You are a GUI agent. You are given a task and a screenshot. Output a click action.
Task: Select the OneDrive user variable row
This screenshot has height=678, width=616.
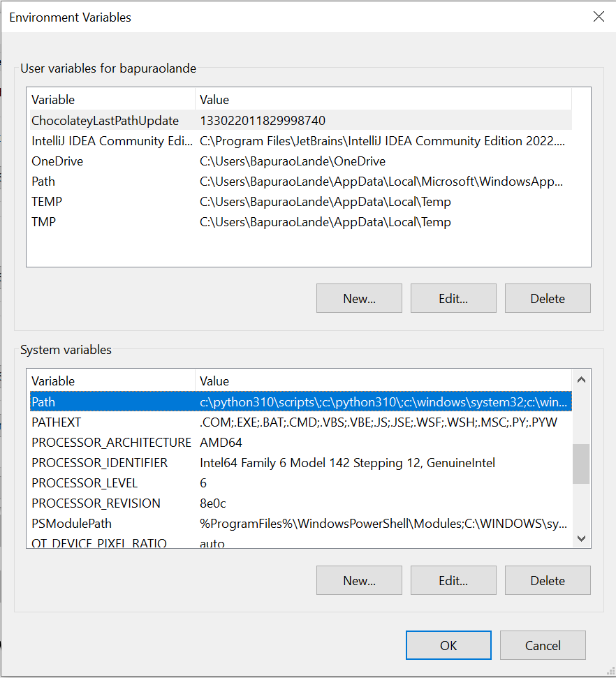click(x=57, y=161)
